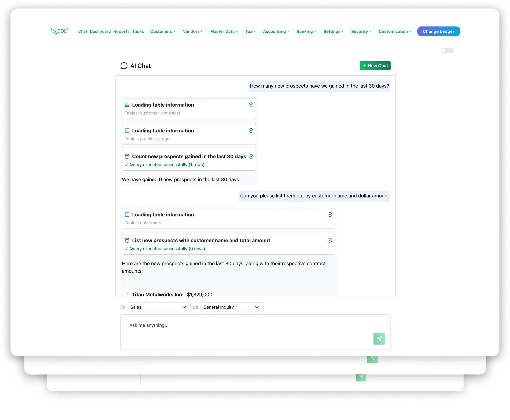
Task: Click check circle on pipeline_stages card
Action: (x=251, y=131)
